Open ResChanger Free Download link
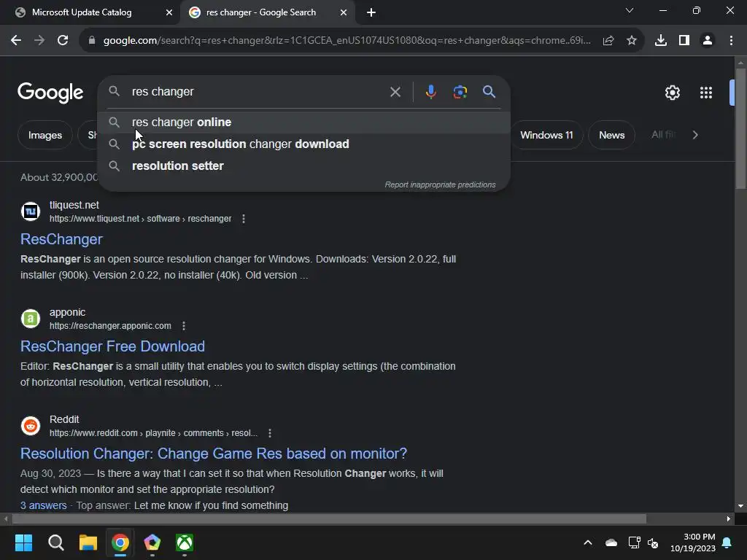The image size is (747, 560). (x=112, y=346)
